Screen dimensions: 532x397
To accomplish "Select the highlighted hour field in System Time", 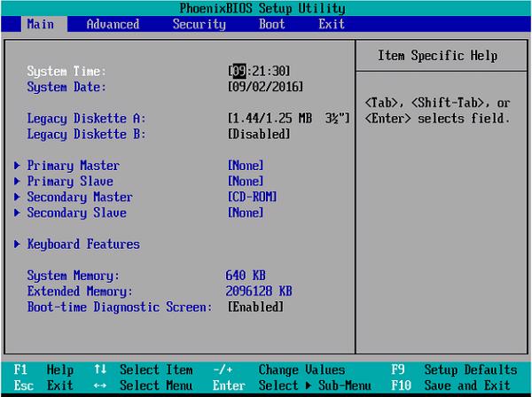I will (239, 71).
